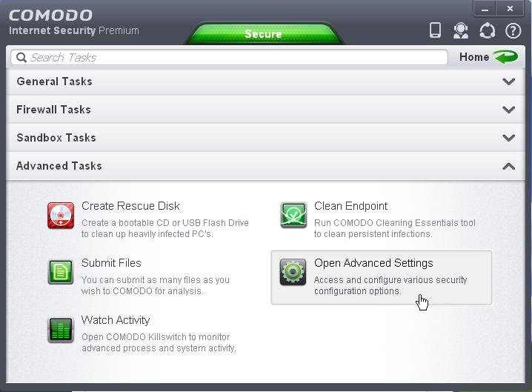
Task: Open the help question mark icon
Action: [513, 31]
